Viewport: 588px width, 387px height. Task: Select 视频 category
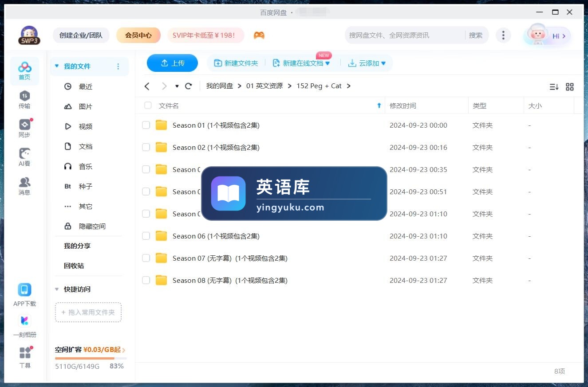[86, 126]
